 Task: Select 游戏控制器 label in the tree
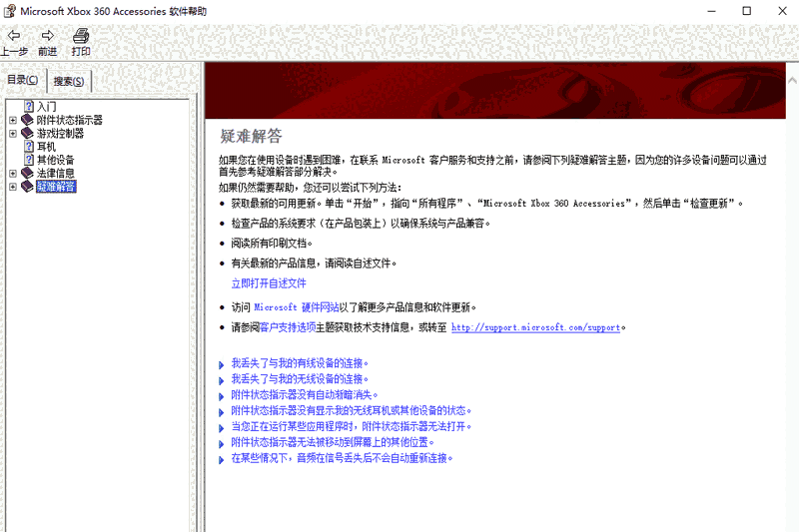60,133
